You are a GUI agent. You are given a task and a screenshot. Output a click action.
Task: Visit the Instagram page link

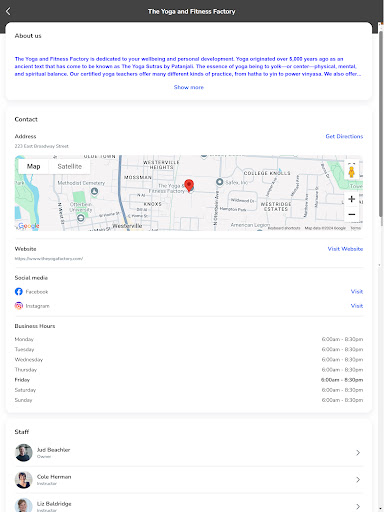[357, 306]
